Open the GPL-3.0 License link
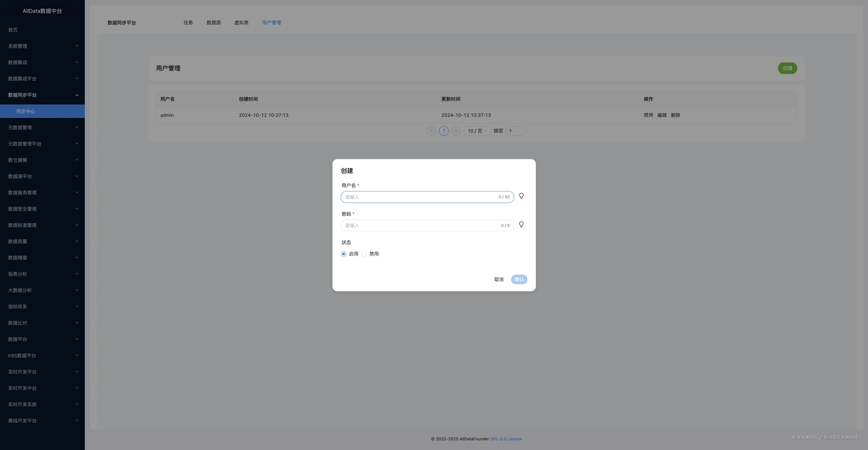868x450 pixels. [x=506, y=439]
